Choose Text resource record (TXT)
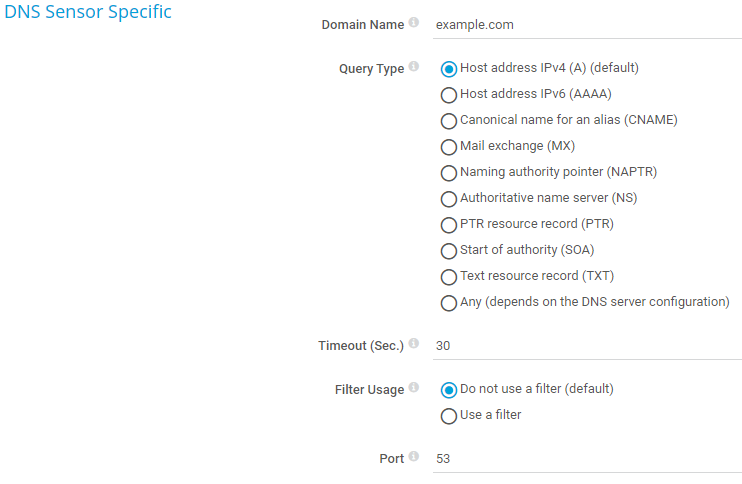The width and height of the screenshot is (742, 484). [x=449, y=277]
